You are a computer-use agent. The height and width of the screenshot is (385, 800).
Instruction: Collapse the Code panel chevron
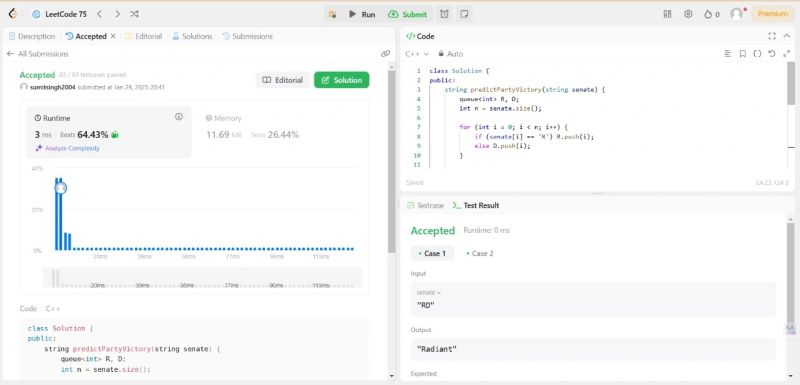787,36
